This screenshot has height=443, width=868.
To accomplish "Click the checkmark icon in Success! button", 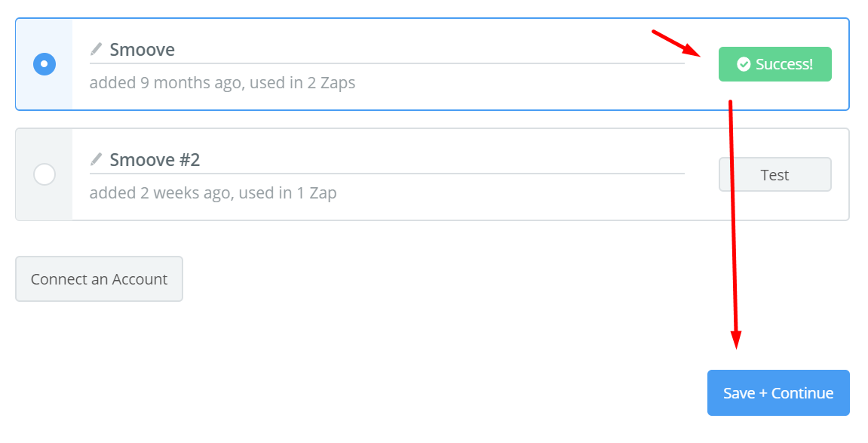I will click(744, 64).
